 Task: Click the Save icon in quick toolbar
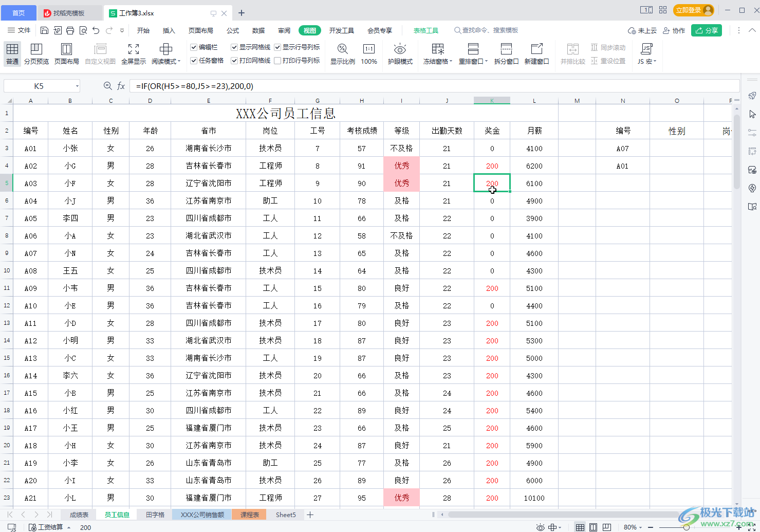point(44,30)
